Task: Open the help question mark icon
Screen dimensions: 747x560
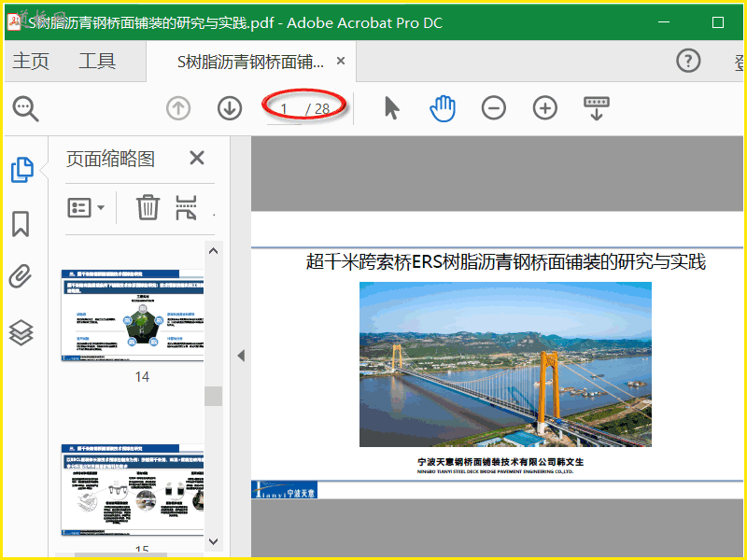Action: point(688,61)
